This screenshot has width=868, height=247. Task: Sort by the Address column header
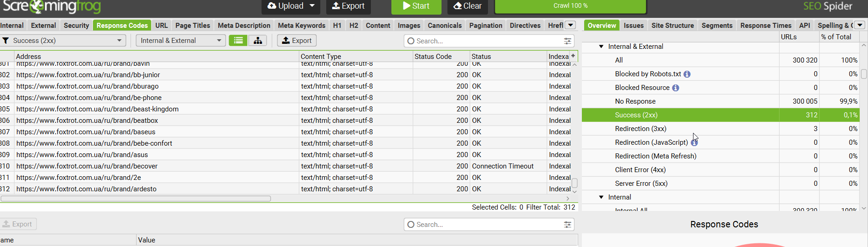pos(156,57)
